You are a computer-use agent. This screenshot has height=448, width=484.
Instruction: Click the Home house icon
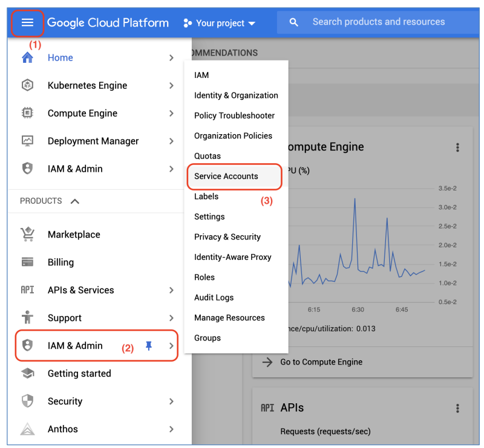tap(27, 57)
